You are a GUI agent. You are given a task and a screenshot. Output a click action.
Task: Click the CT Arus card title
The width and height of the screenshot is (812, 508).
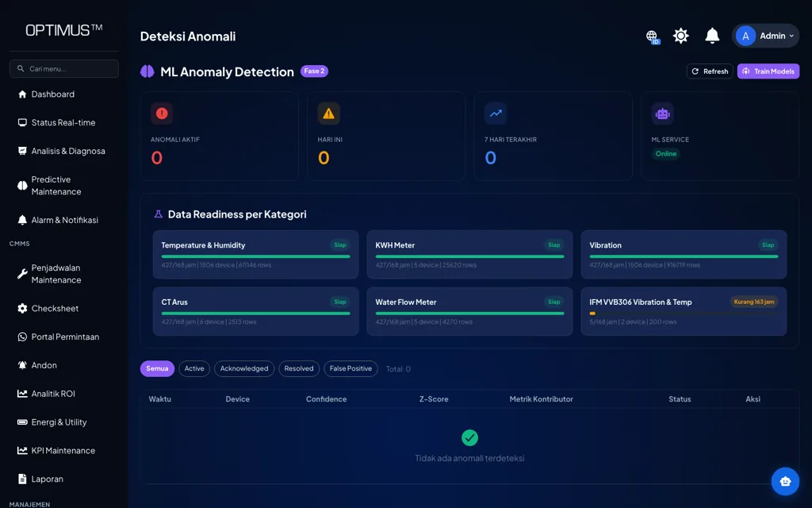click(174, 302)
